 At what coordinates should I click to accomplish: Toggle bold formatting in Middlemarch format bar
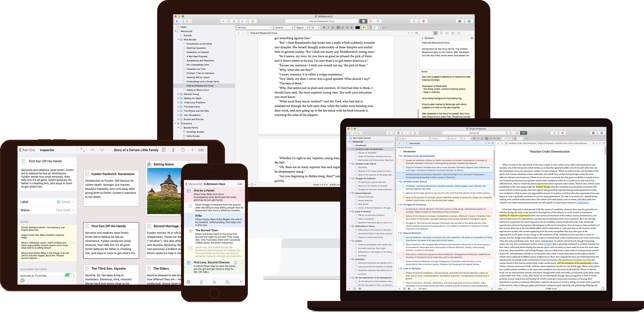pyautogui.click(x=324, y=28)
